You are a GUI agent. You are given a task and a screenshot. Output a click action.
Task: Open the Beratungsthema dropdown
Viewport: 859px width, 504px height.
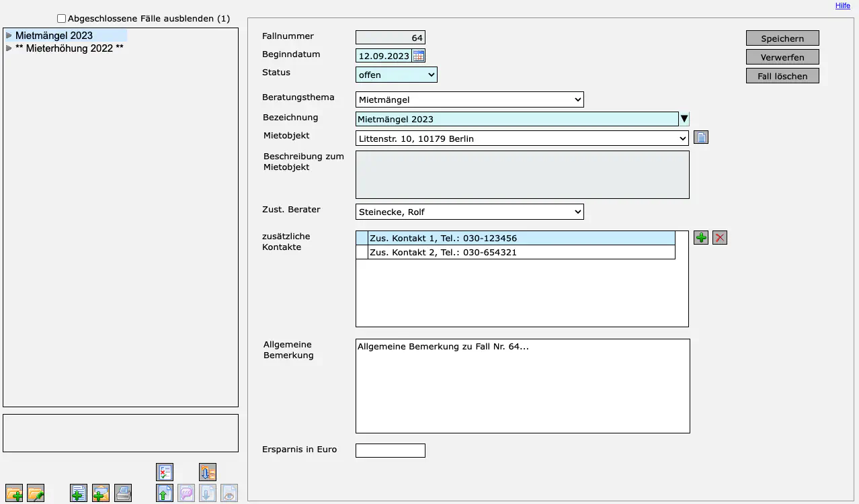point(469,100)
